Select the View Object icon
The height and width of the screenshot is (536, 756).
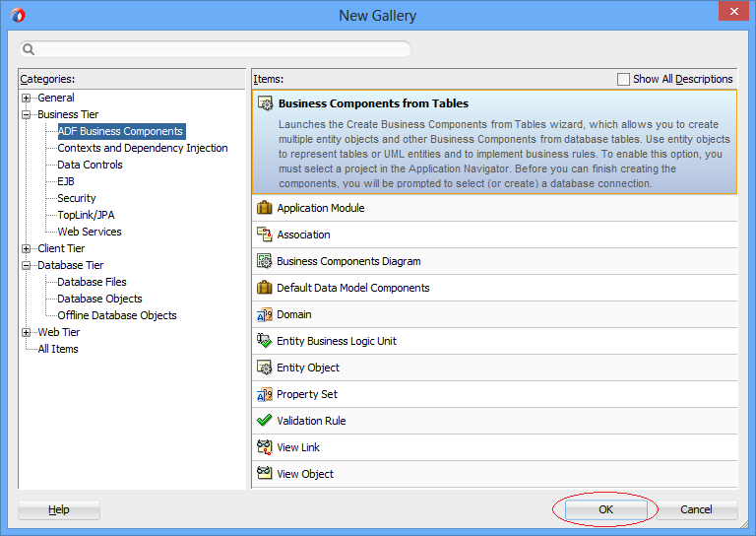[264, 473]
